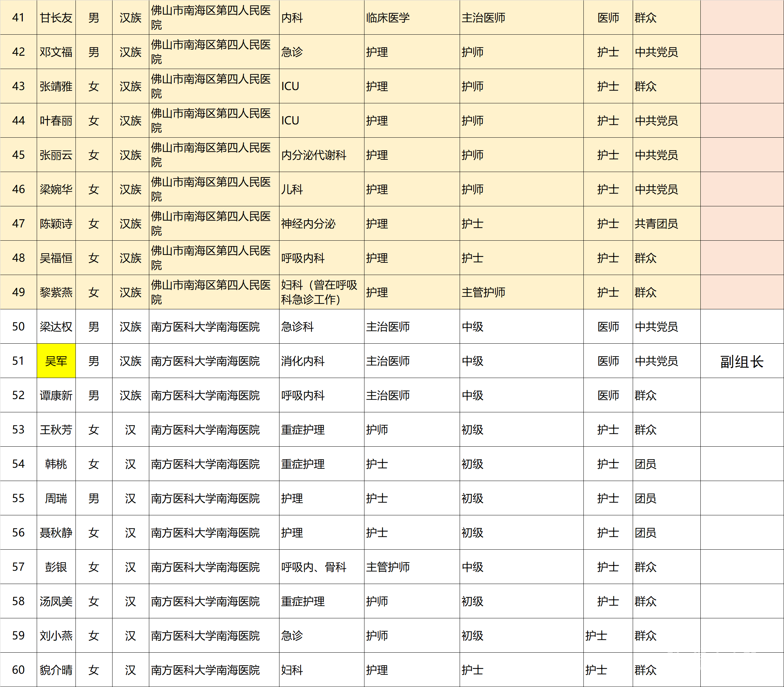Select the name cell 汤凤美
The width and height of the screenshot is (784, 687).
56,601
